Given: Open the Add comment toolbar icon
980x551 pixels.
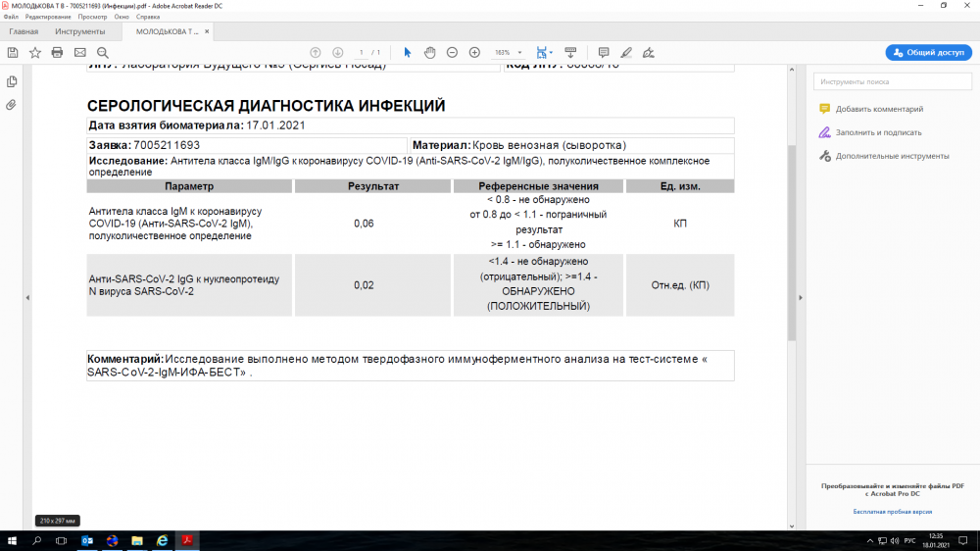Looking at the screenshot, I should (603, 52).
